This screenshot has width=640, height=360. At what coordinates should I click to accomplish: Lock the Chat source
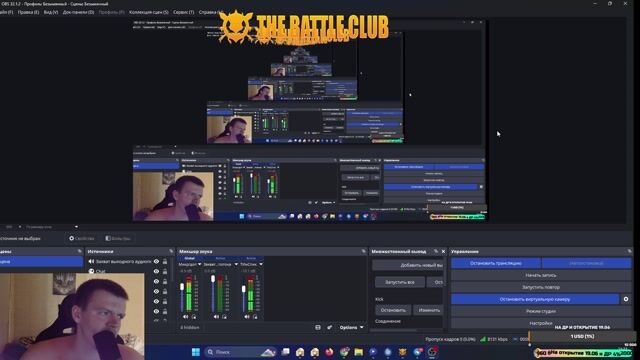pyautogui.click(x=165, y=271)
